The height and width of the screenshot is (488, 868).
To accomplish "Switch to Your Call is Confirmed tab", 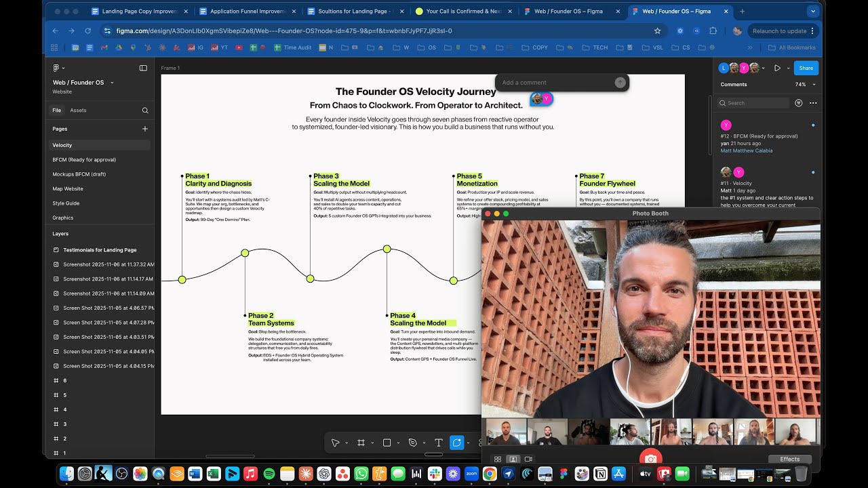I will click(x=464, y=12).
